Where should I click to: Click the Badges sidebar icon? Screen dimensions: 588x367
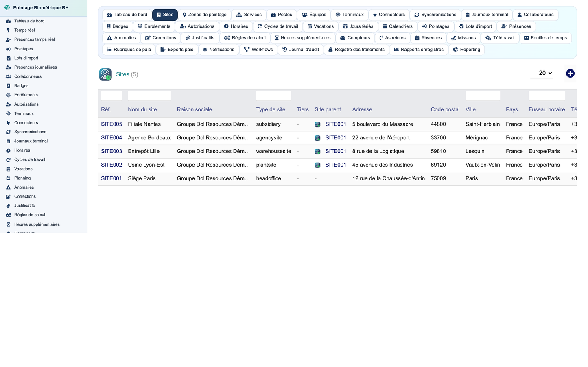click(x=8, y=86)
